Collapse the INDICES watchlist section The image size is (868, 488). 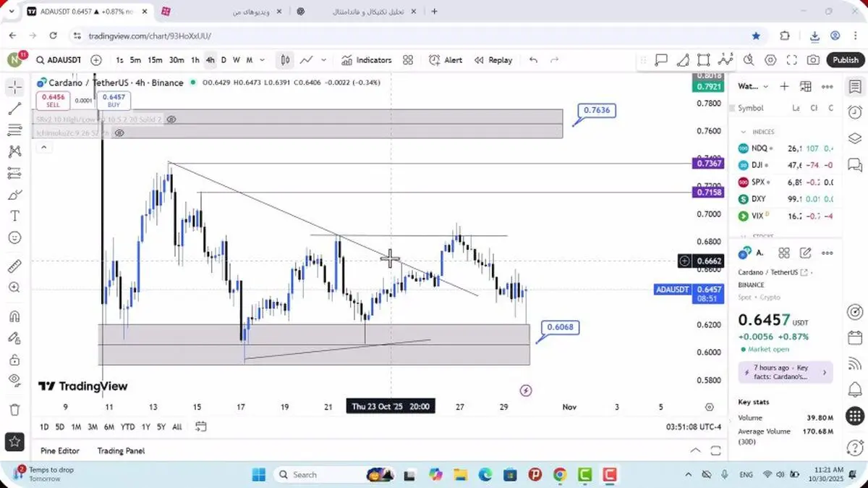743,132
